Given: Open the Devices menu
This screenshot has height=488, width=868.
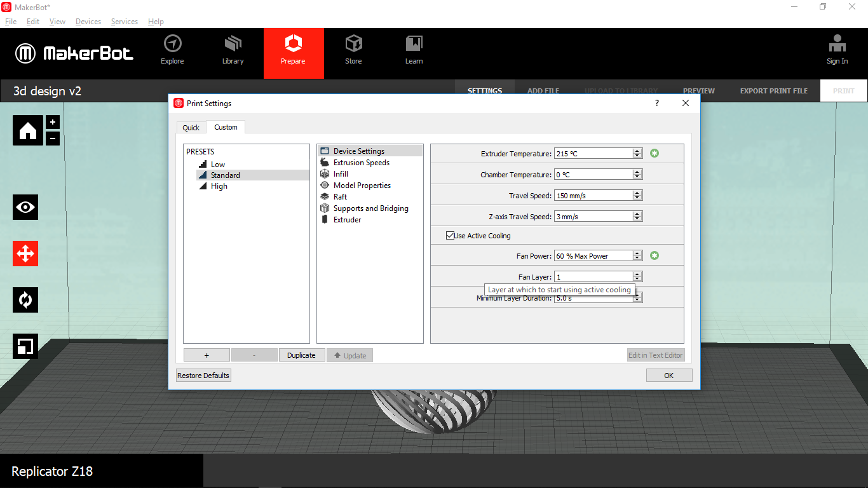Looking at the screenshot, I should (x=88, y=21).
